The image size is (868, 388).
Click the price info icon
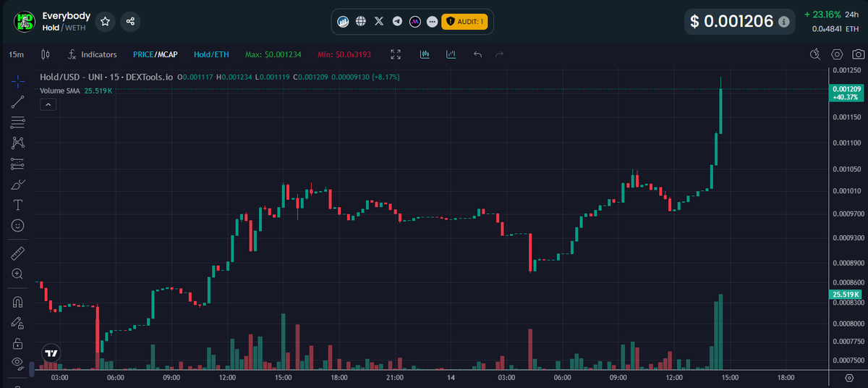[x=783, y=22]
